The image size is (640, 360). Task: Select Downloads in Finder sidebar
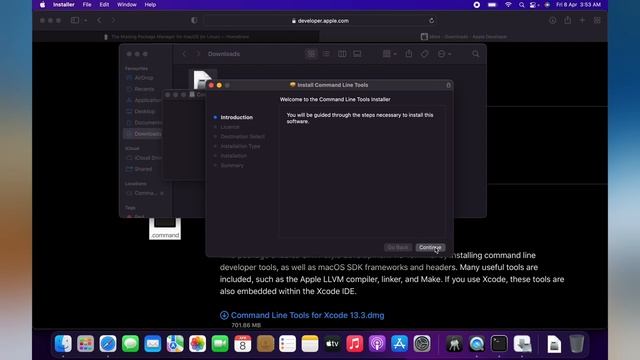143,133
